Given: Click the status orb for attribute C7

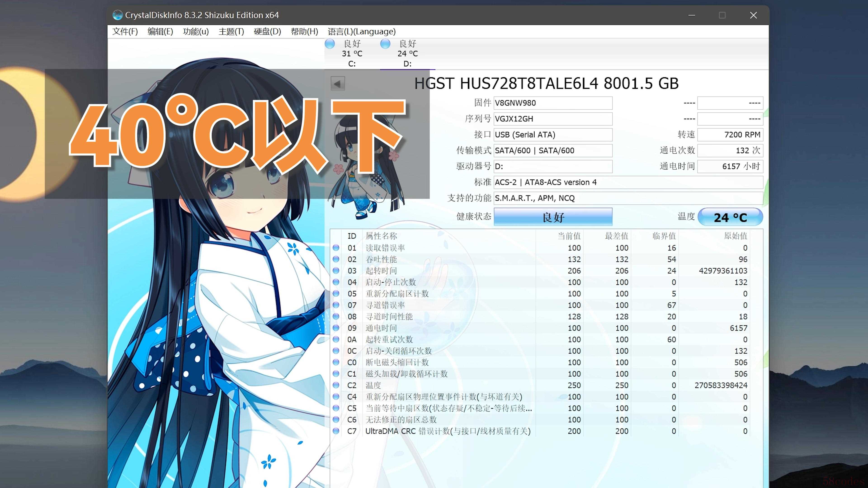Looking at the screenshot, I should pyautogui.click(x=336, y=431).
